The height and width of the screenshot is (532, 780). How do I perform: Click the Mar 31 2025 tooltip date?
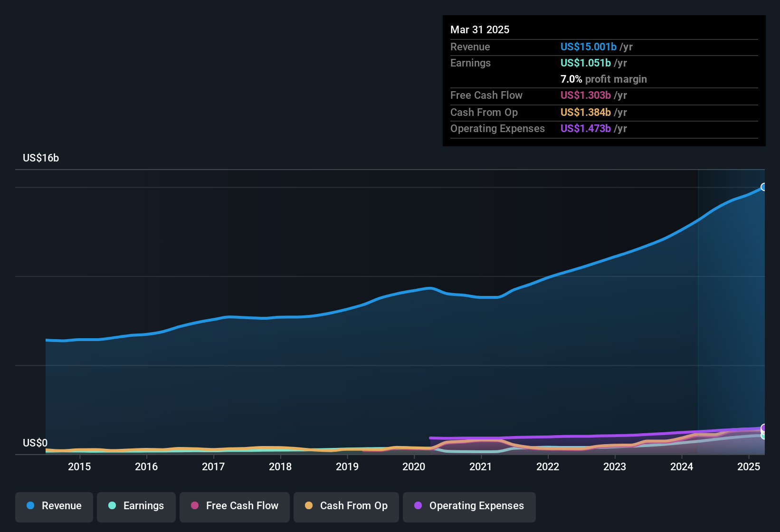pos(480,29)
